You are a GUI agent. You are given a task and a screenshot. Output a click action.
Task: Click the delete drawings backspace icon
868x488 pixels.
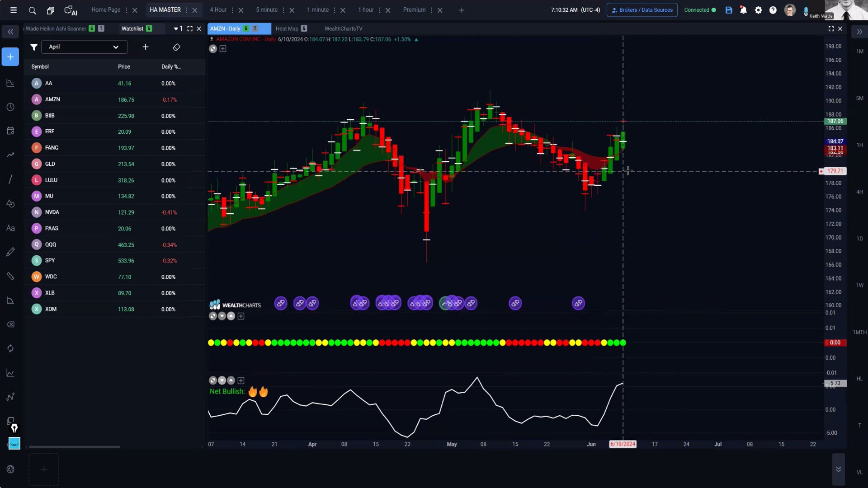point(10,324)
